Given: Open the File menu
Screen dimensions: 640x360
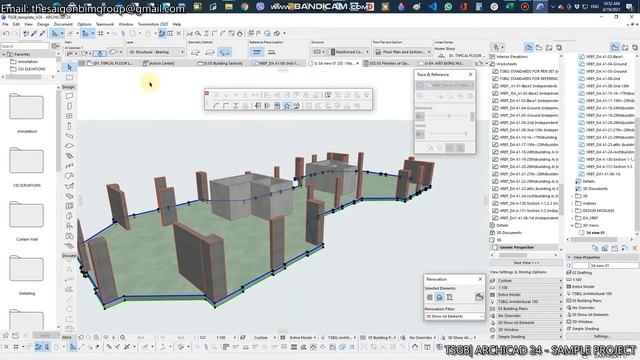Looking at the screenshot, I should pos(5,24).
